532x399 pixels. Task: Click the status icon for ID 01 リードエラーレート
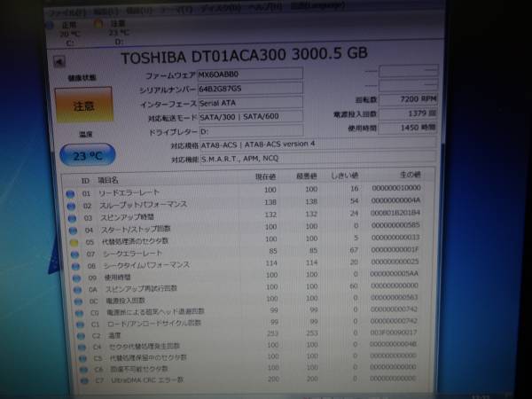coord(70,193)
